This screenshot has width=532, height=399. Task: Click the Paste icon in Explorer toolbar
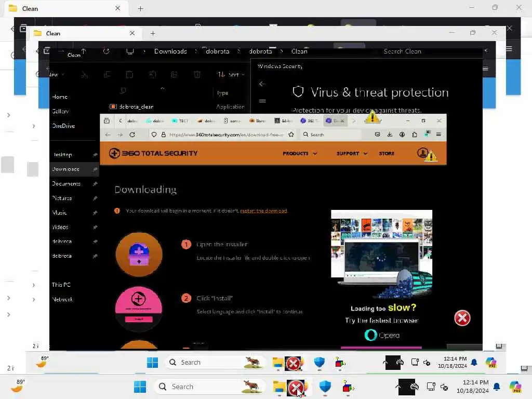coord(129,74)
